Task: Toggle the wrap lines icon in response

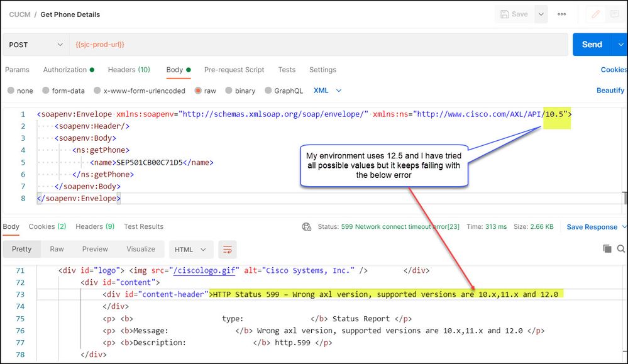Action: (228, 250)
